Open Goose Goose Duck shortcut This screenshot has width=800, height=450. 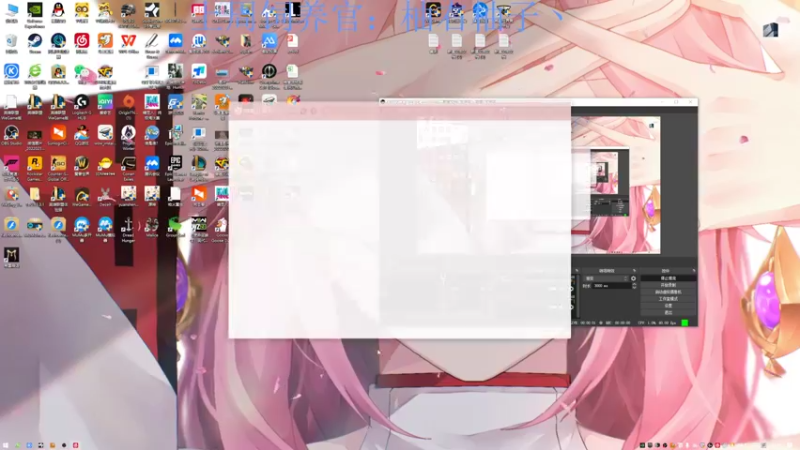click(221, 229)
